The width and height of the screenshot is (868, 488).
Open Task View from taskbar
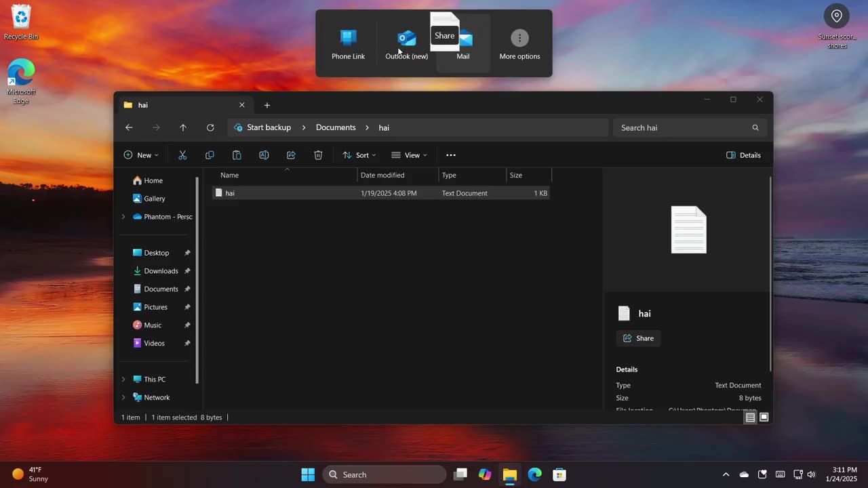coord(460,474)
